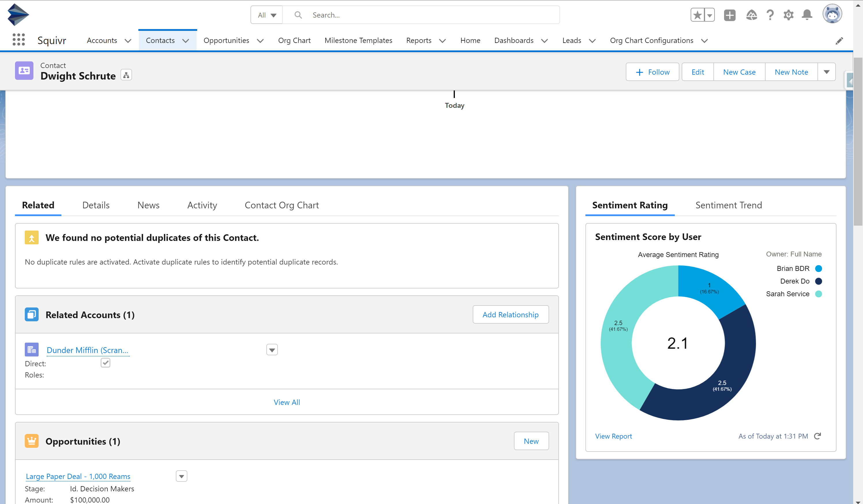863x504 pixels.
Task: Switch to the Sentiment Trend tab
Action: (x=728, y=205)
